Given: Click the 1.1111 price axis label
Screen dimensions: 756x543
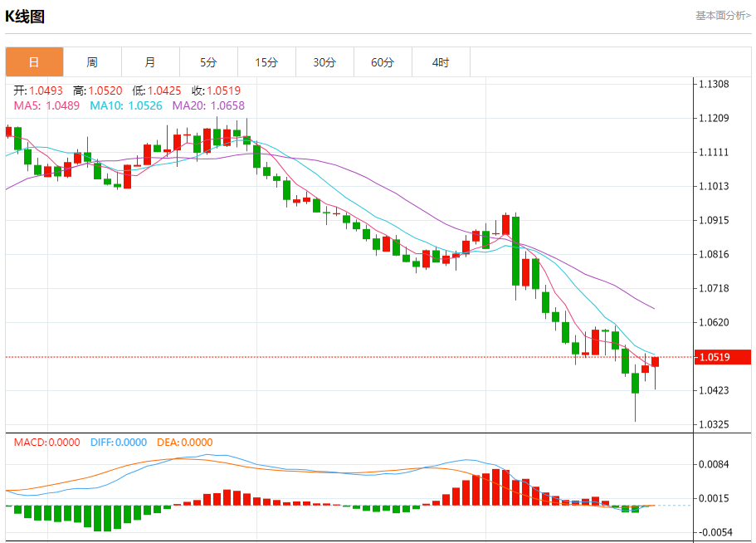Looking at the screenshot, I should pyautogui.click(x=714, y=153).
